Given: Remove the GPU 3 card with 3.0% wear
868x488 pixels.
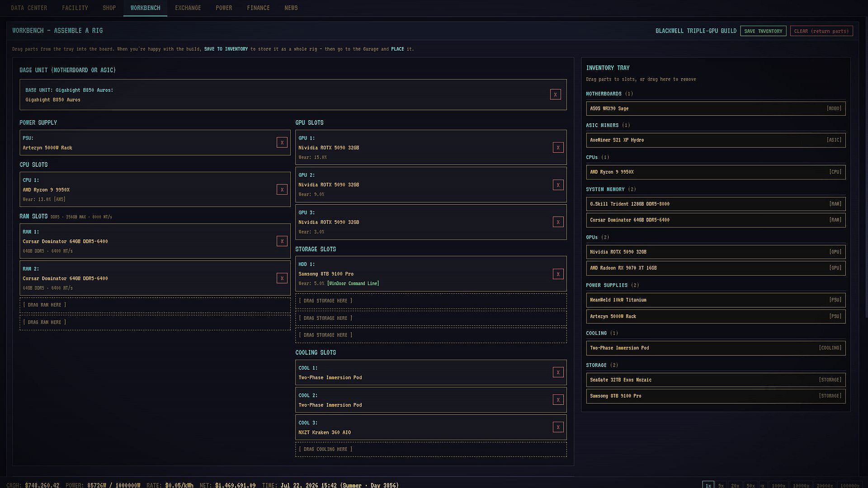Looking at the screenshot, I should click(x=558, y=222).
